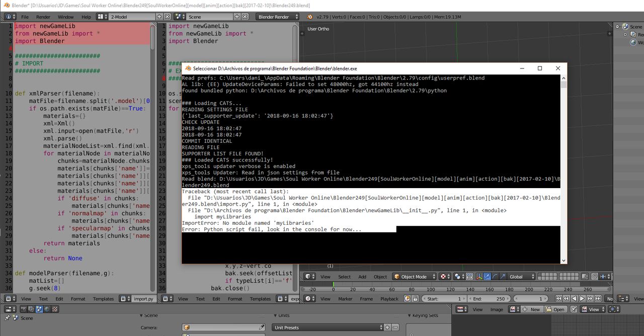
Task: Open the 3D view Add menu
Action: 362,277
